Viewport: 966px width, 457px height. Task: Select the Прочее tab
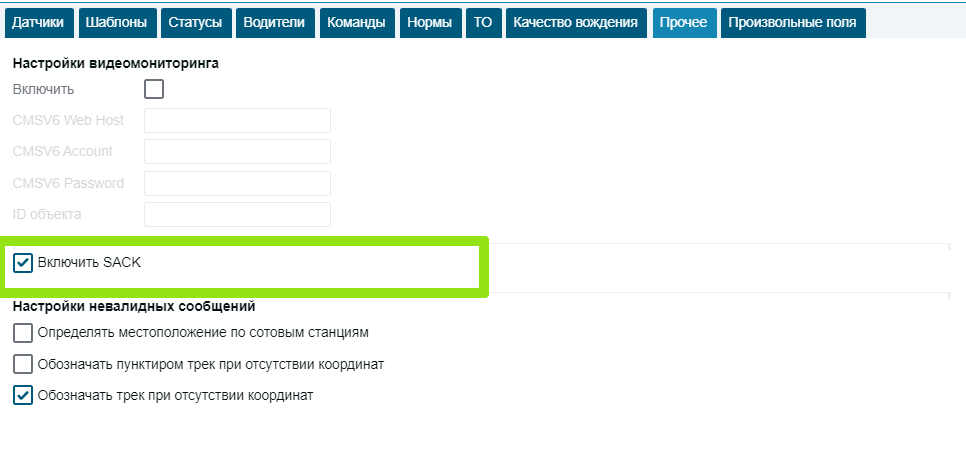point(684,23)
